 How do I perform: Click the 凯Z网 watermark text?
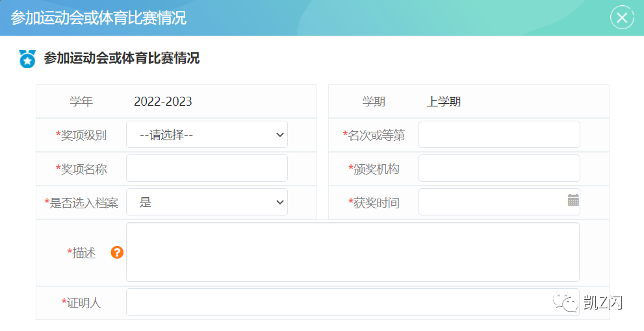[x=602, y=302]
